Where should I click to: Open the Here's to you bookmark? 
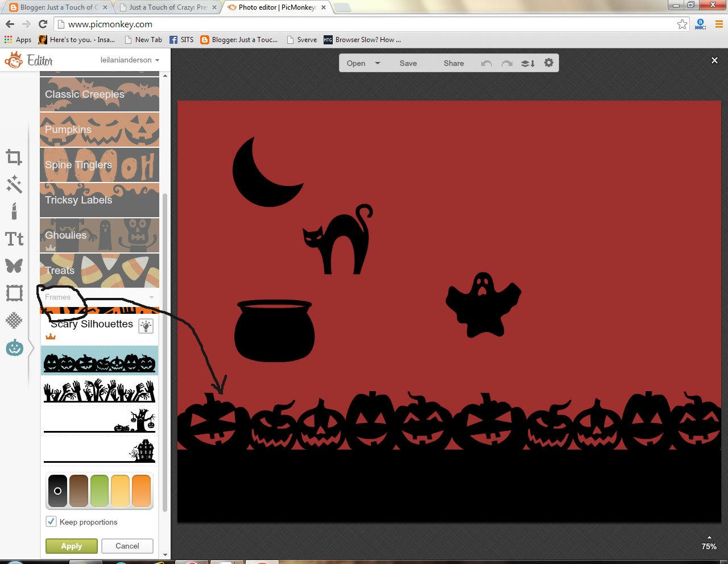click(76, 40)
